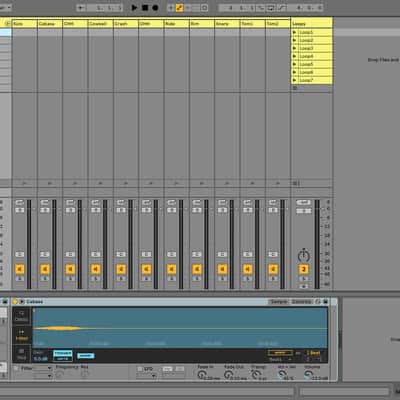This screenshot has width=400, height=400.
Task: Solo the Kick chain using its S button
Action: (x=20, y=279)
